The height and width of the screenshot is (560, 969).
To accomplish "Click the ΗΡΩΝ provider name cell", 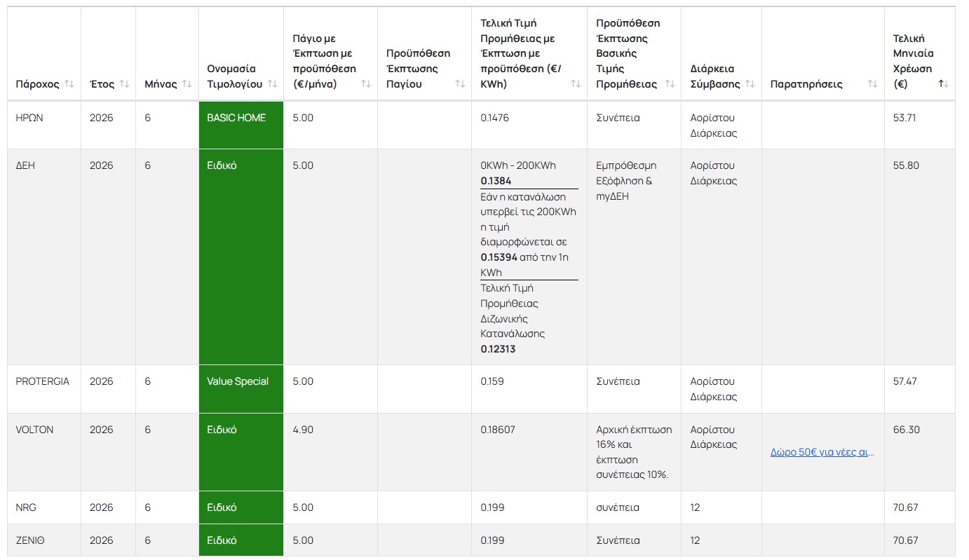I will coord(44,125).
